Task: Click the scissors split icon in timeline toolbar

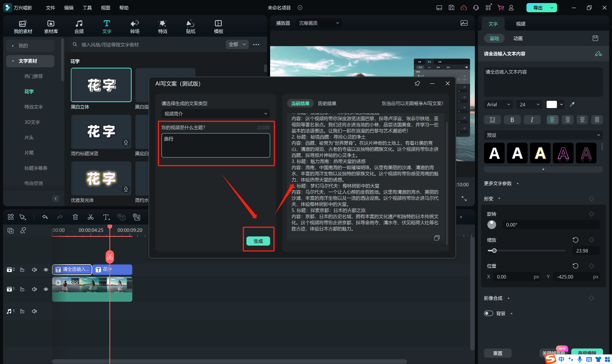Action: 90,217
